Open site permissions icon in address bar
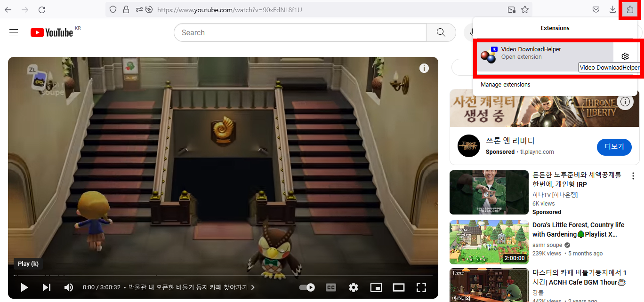 pyautogui.click(x=139, y=9)
